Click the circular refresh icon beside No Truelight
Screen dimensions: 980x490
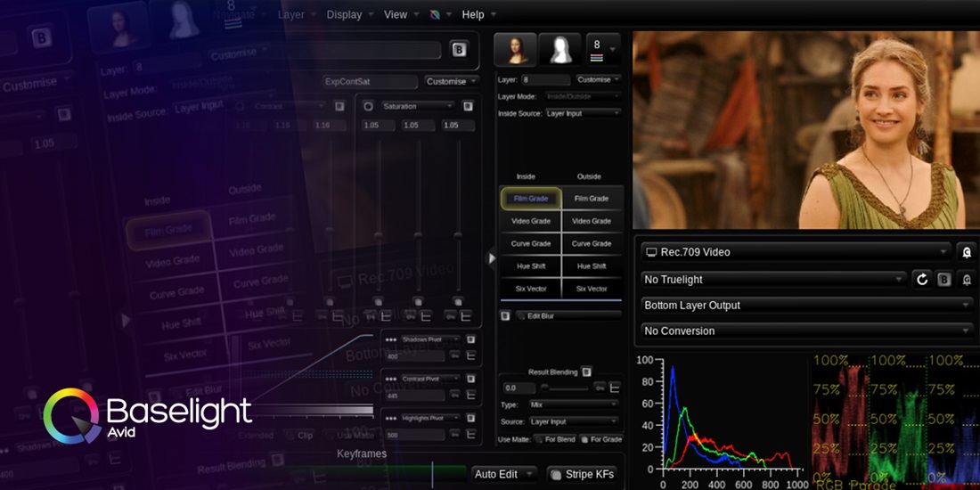click(923, 280)
